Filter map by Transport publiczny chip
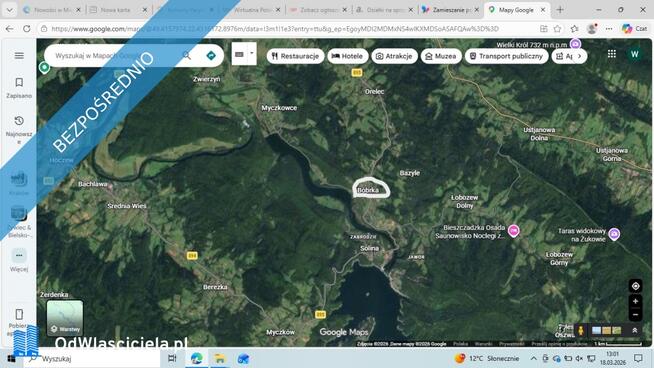The width and height of the screenshot is (654, 368). 506,56
